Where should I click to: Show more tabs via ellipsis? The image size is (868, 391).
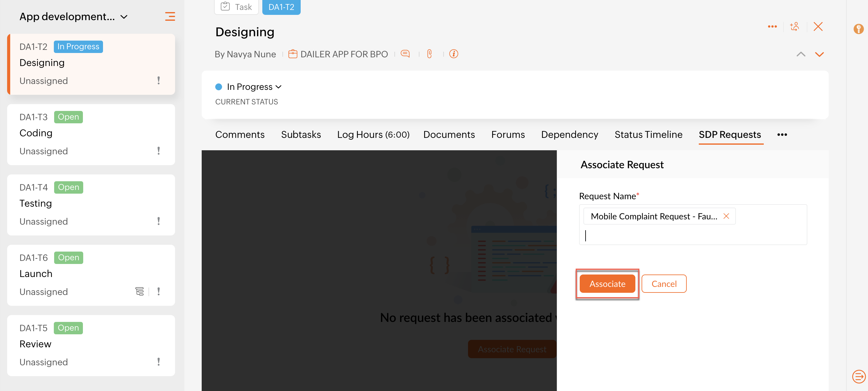click(782, 134)
